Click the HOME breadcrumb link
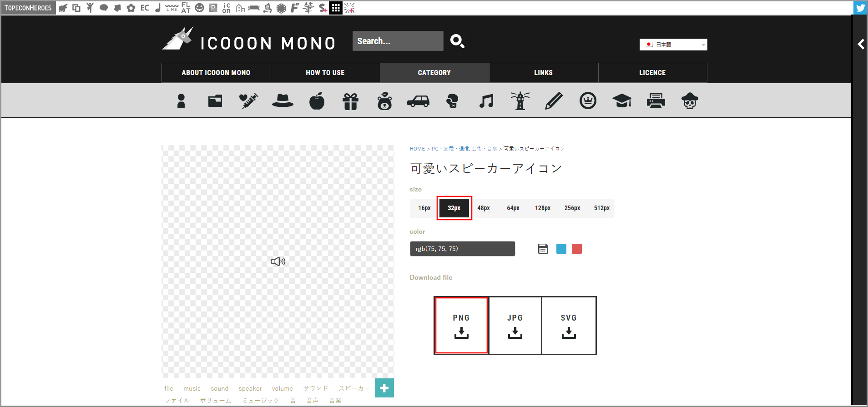 point(417,149)
